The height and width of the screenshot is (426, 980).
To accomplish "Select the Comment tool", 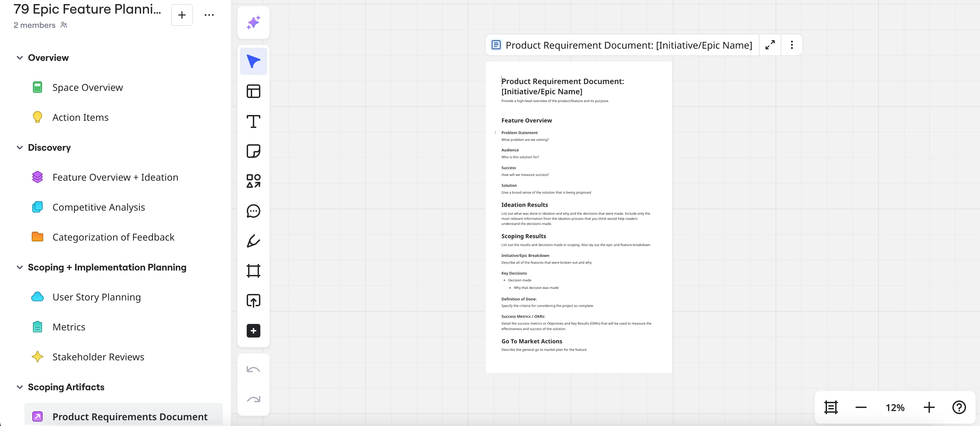I will point(254,211).
